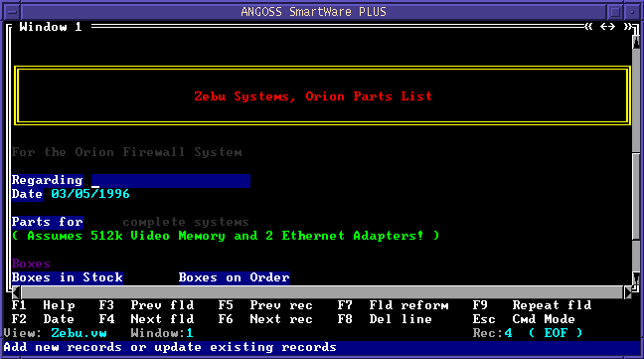Select F3 Prev fld command
This screenshot has height=359, width=644.
pos(146,305)
